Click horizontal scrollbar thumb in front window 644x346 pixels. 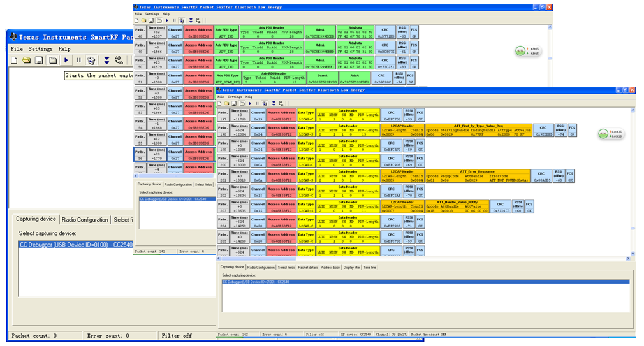point(259,259)
